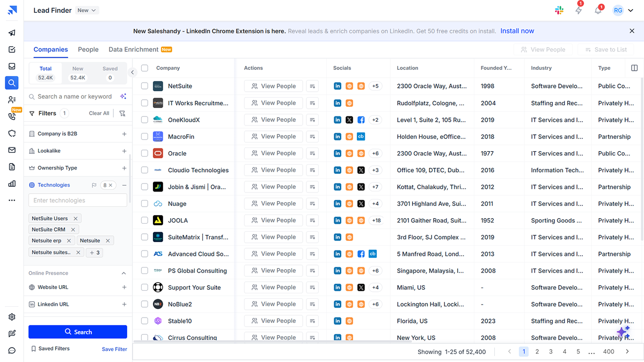The width and height of the screenshot is (644, 362).
Task: Select the Total 52.4K tab
Action: click(46, 73)
